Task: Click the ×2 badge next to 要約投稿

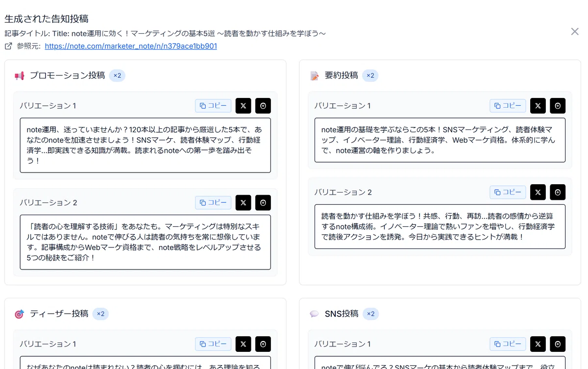Action: click(370, 75)
